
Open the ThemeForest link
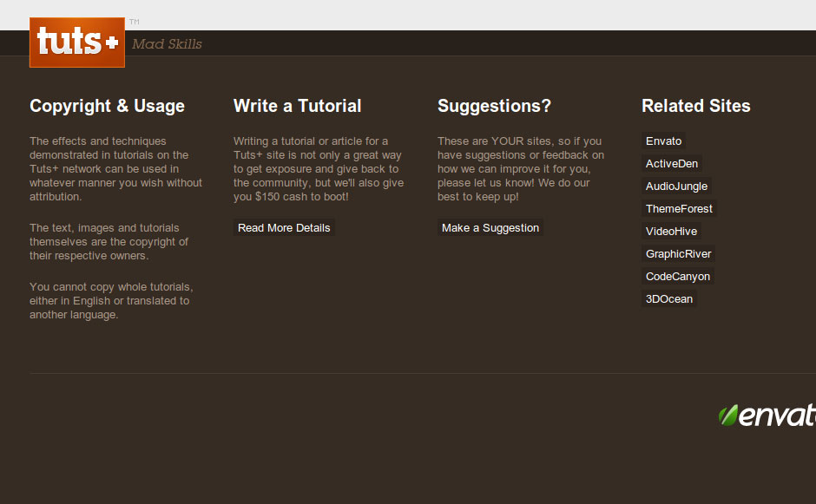click(x=679, y=208)
